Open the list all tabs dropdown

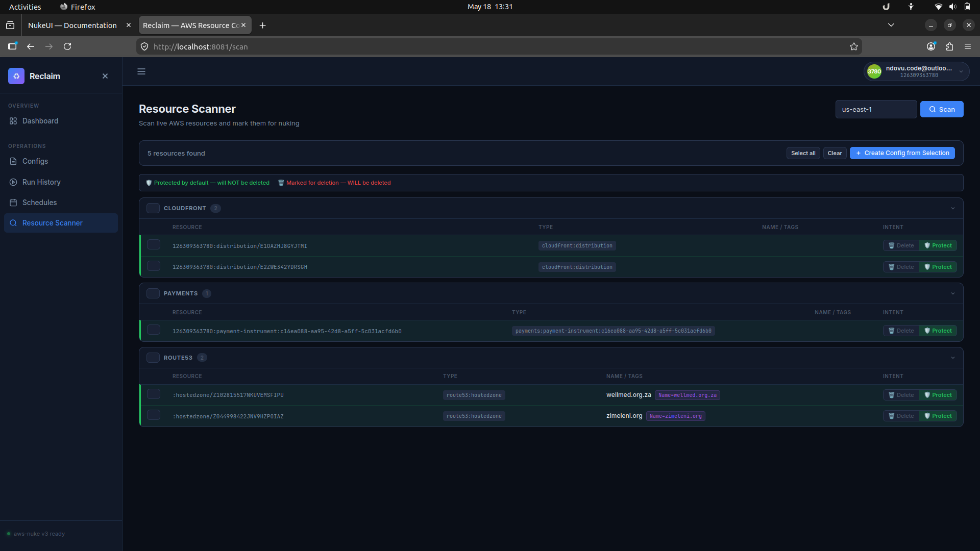[x=891, y=25]
